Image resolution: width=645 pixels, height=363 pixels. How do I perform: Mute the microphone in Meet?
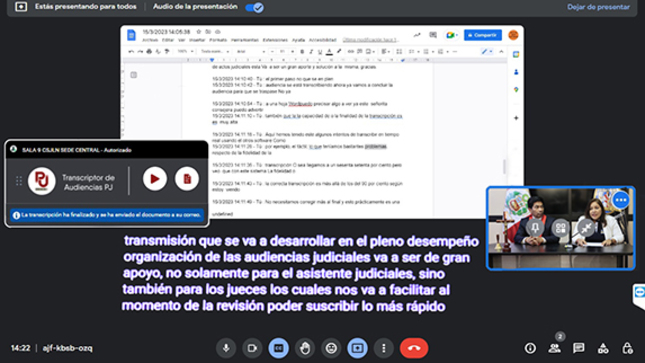click(x=226, y=348)
